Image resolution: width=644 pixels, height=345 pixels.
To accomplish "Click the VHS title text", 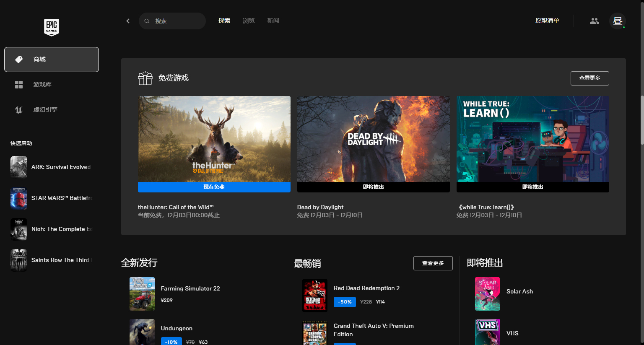I will tap(512, 333).
